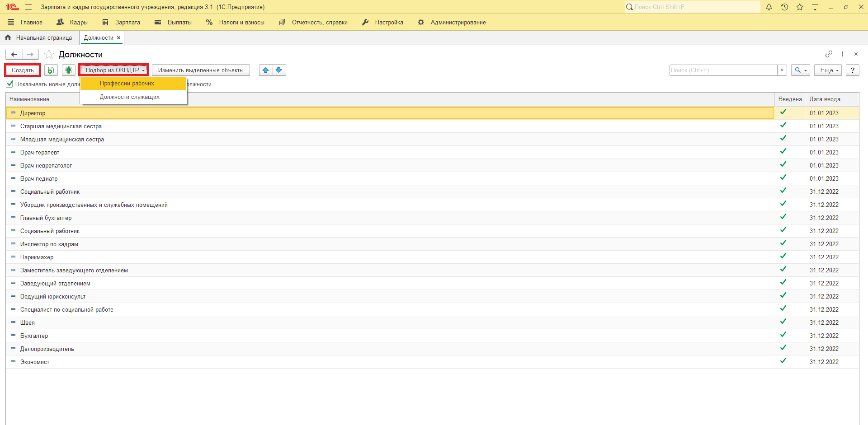Open the Настройка menu
Image resolution: width=868 pixels, height=425 pixels.
coord(382,22)
